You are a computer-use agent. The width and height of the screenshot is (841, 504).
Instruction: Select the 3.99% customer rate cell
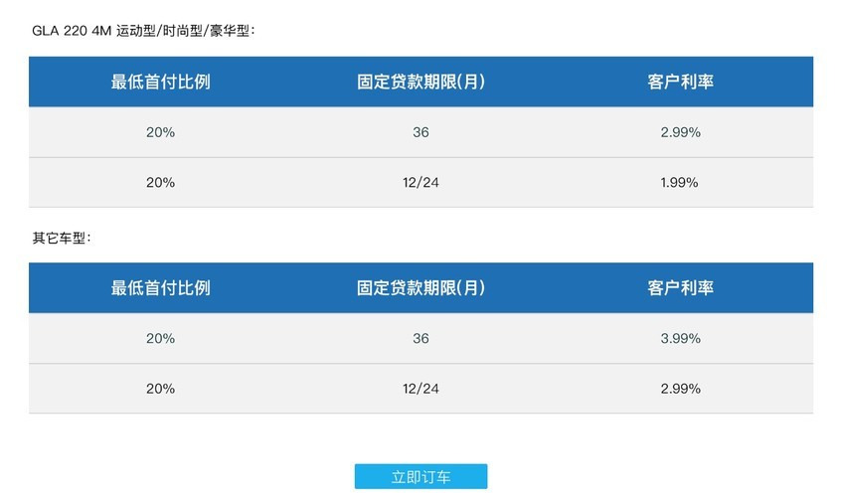pos(680,339)
